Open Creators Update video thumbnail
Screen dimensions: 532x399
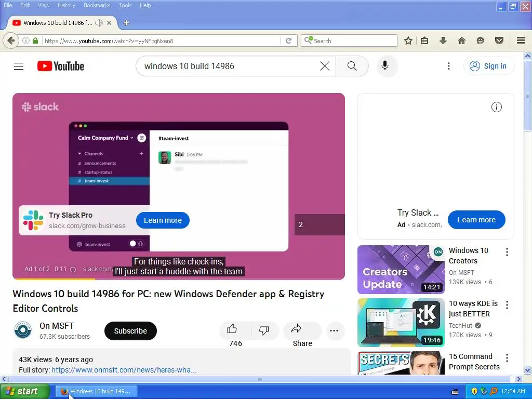pos(401,270)
